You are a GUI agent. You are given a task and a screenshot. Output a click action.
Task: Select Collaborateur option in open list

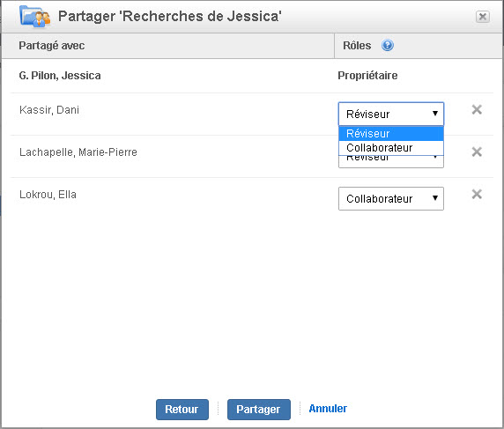point(391,148)
